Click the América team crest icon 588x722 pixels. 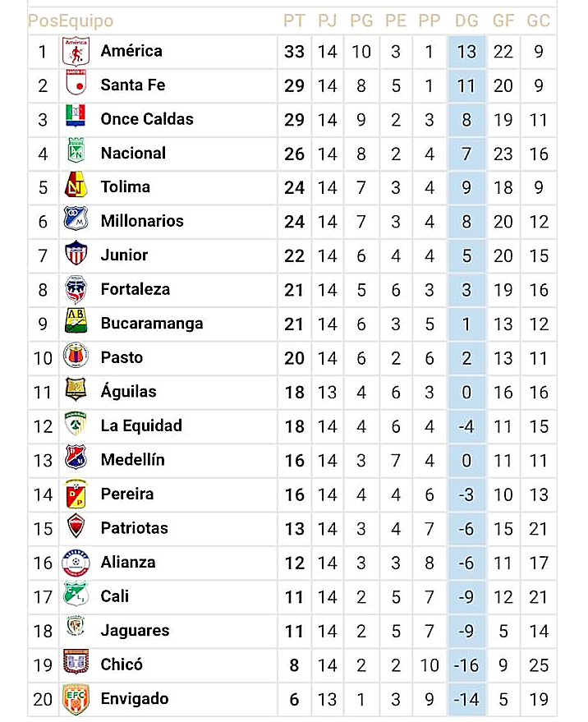point(76,52)
